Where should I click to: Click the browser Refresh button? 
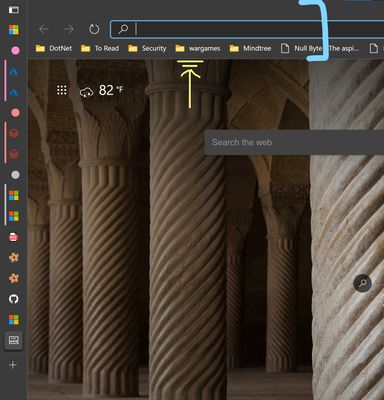click(94, 29)
